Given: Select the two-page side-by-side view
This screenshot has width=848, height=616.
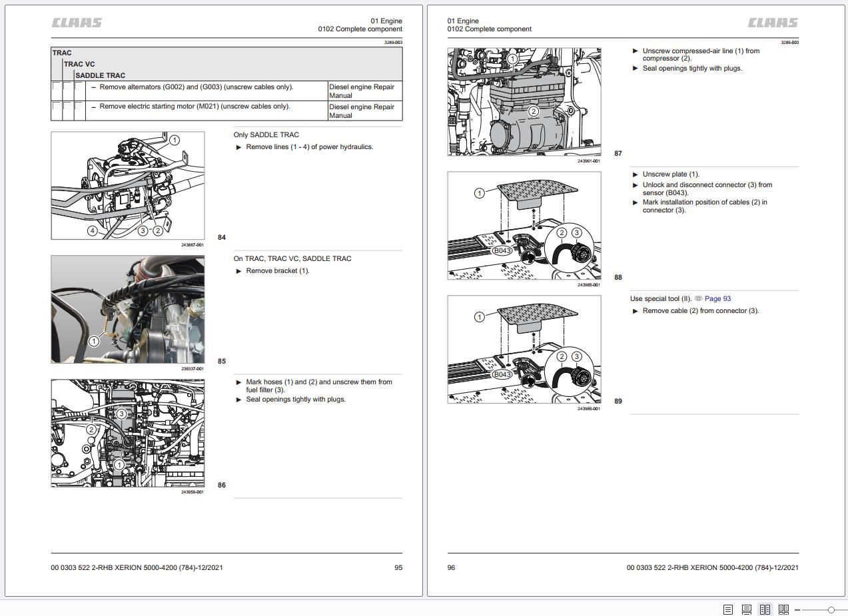Looking at the screenshot, I should click(765, 609).
